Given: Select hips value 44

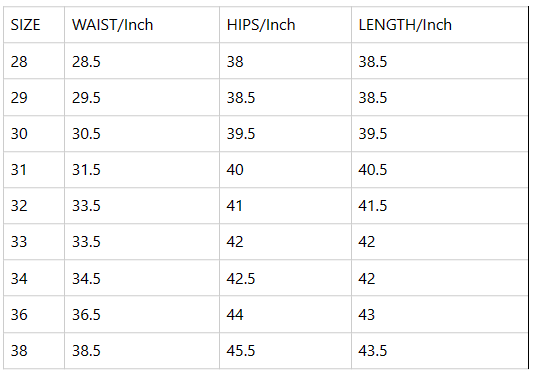Looking at the screenshot, I should click(x=235, y=314).
